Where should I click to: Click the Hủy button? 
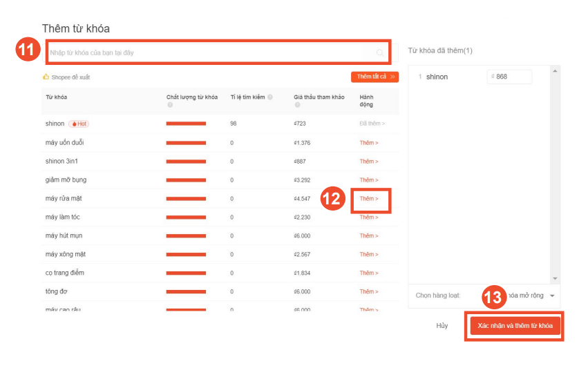point(442,326)
